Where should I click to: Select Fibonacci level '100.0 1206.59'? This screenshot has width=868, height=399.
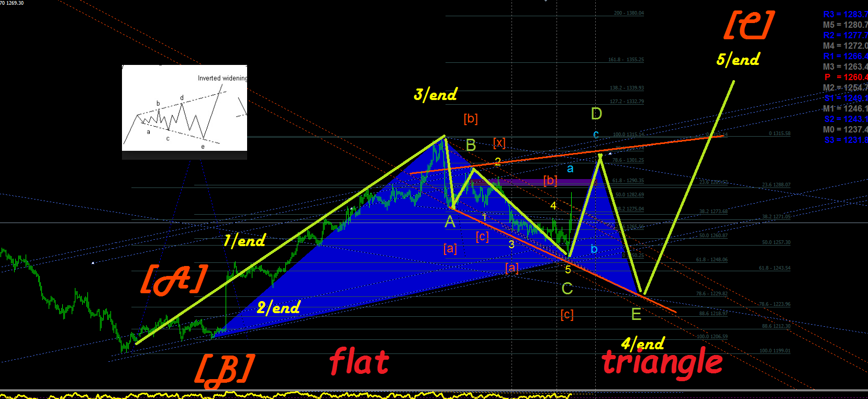point(712,337)
